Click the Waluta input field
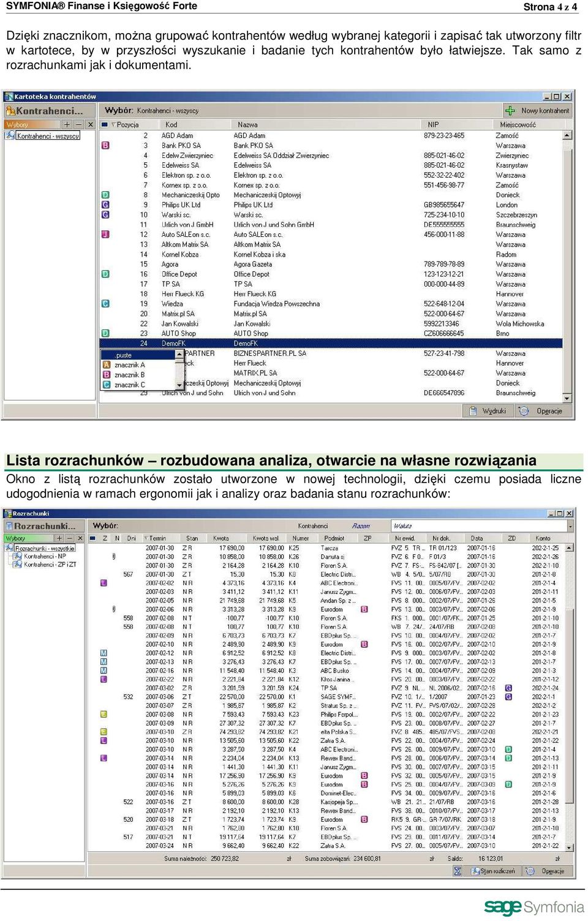Screen dimensions: 588x921 (x=479, y=526)
